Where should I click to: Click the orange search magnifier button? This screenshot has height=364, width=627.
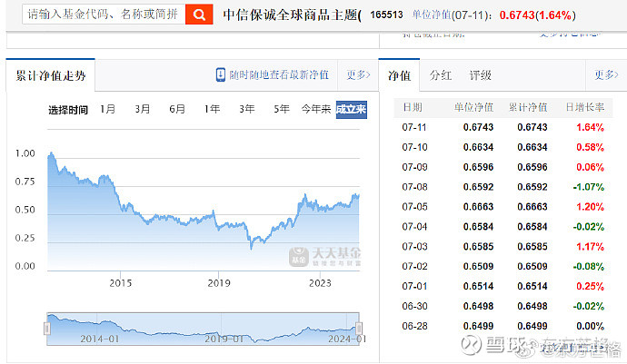[x=199, y=15]
